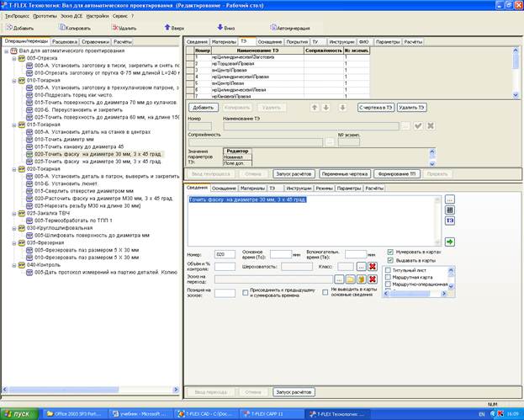Click the Добавить toolbar icon

click(x=9, y=28)
